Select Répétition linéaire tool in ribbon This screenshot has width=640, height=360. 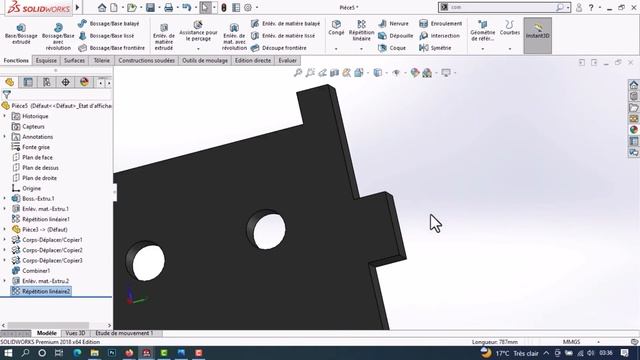[361, 30]
